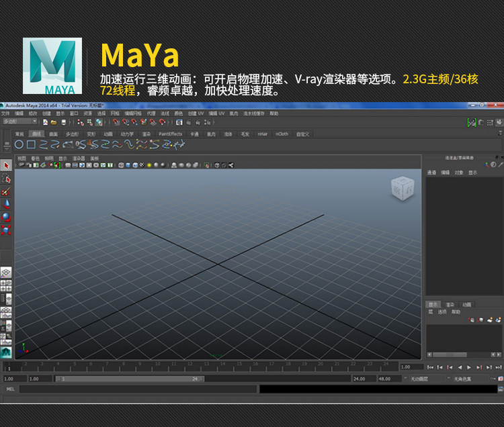Toggle the last snap magnet icon
Image resolution: width=504 pixels, height=427 pixels.
[163, 122]
